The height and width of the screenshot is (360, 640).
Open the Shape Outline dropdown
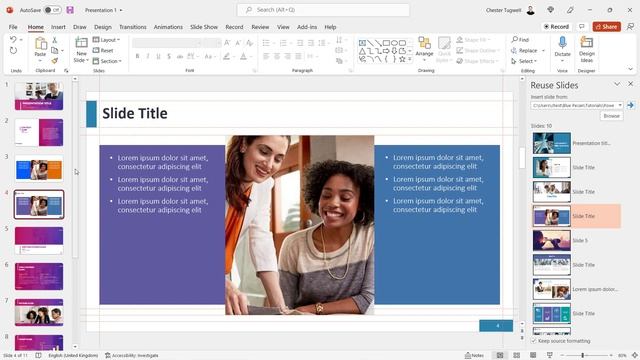478,50
